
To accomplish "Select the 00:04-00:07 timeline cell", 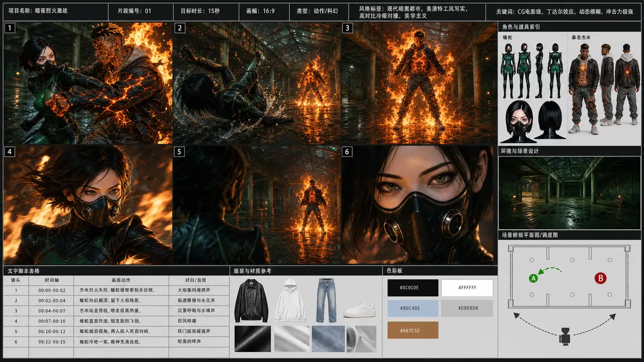I will [x=51, y=311].
